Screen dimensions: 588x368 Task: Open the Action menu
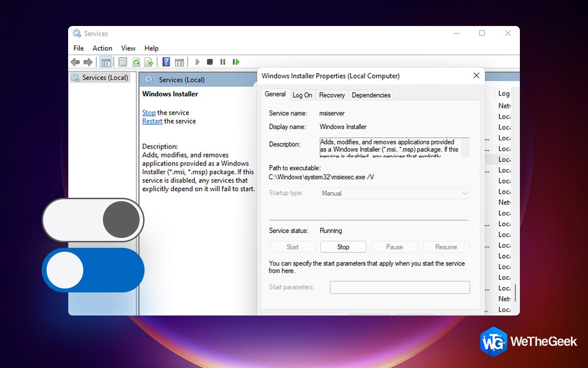[x=102, y=48]
